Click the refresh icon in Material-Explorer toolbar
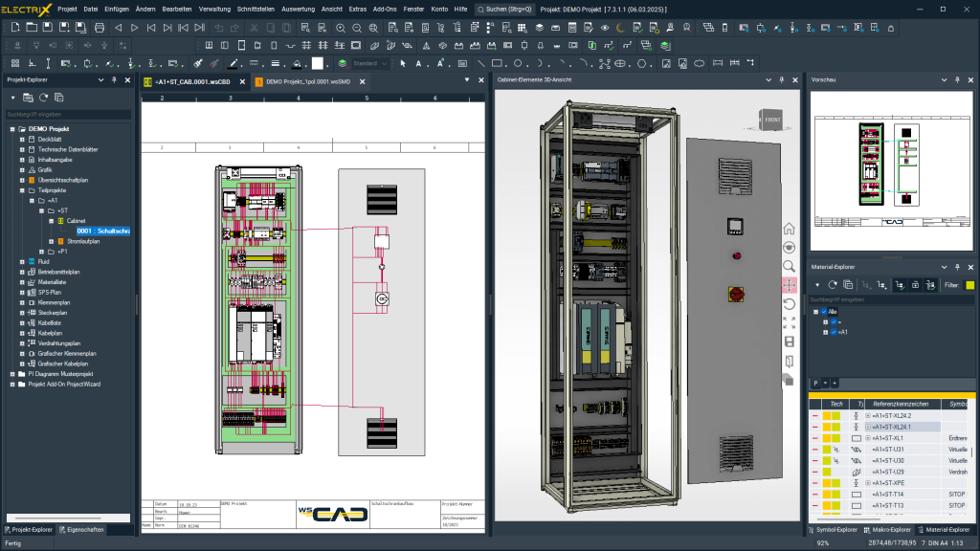980x551 pixels. click(x=833, y=285)
